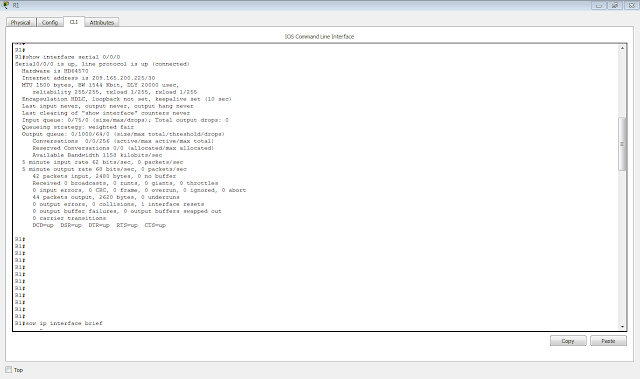This screenshot has width=640, height=379.
Task: Select the CLI tab
Action: (x=73, y=22)
